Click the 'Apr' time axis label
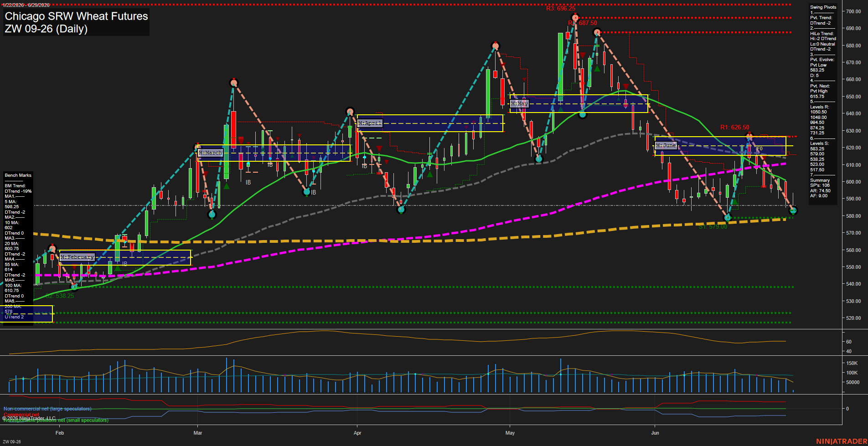The width and height of the screenshot is (868, 446). coord(357,433)
